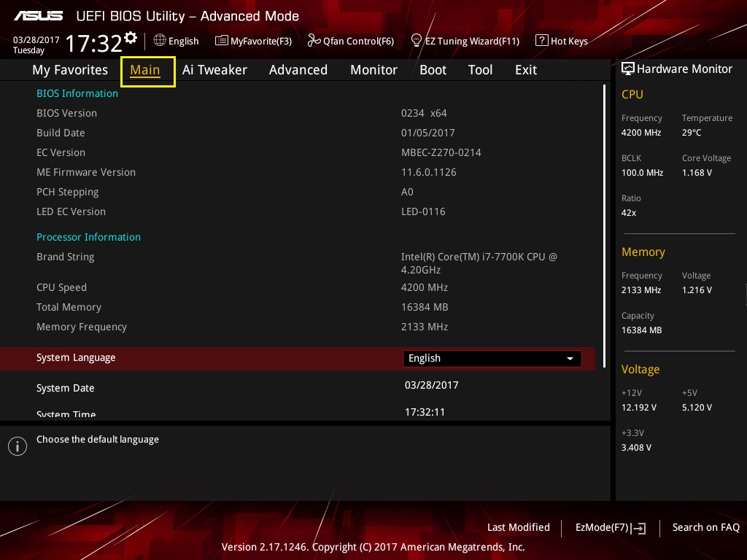Click the ASUS logo
The height and width of the screenshot is (560, 747).
point(39,16)
